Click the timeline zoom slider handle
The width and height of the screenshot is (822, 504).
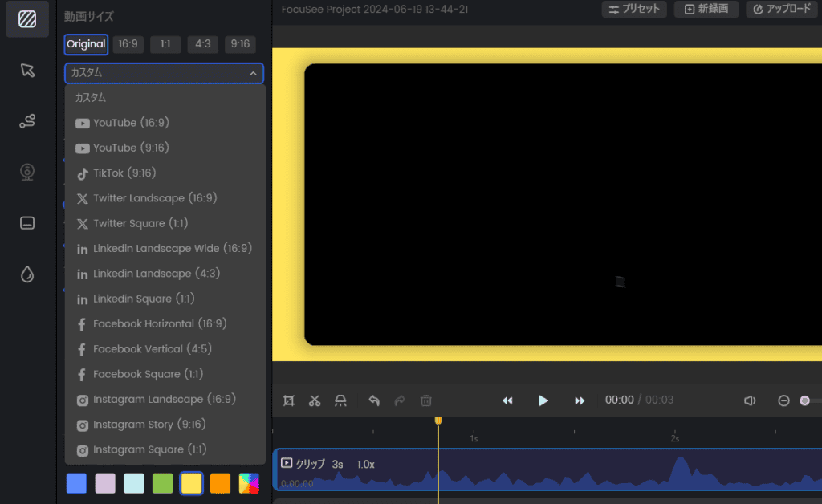[804, 400]
